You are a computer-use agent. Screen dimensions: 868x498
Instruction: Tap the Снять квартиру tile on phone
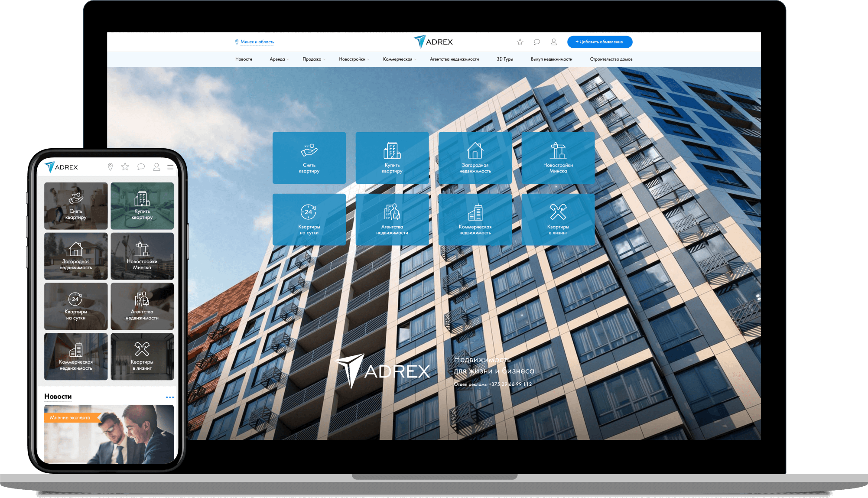(76, 206)
